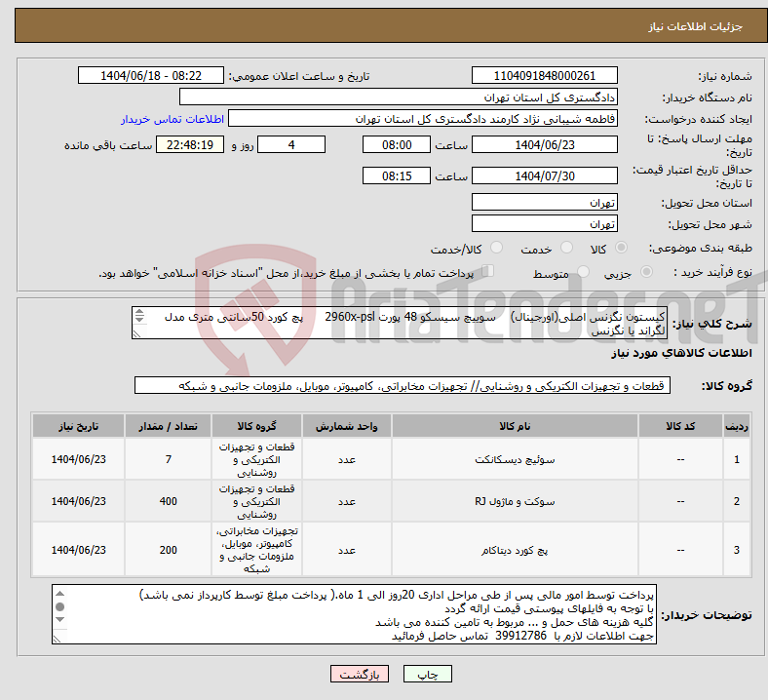The height and width of the screenshot is (700, 768).
Task: Click the announcement date field 1404/06/18 - 08:22
Action: tap(151, 75)
